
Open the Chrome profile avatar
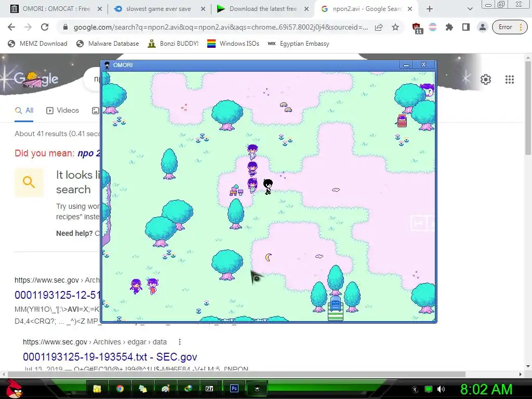[x=482, y=27]
